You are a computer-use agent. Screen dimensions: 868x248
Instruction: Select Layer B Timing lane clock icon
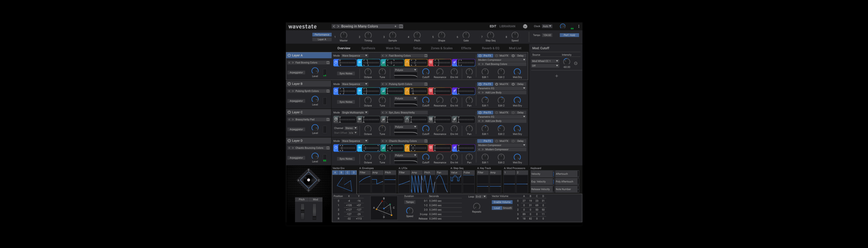pyautogui.click(x=336, y=91)
